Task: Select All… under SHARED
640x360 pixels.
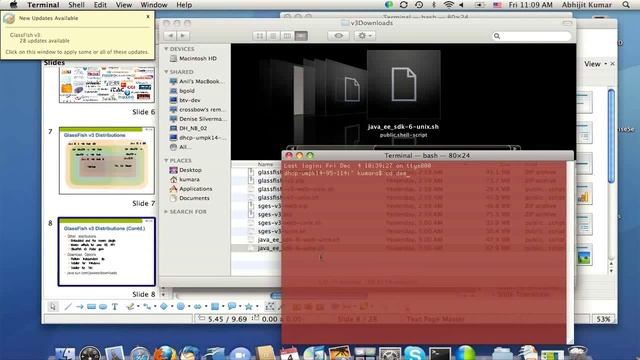Action: tap(180, 147)
